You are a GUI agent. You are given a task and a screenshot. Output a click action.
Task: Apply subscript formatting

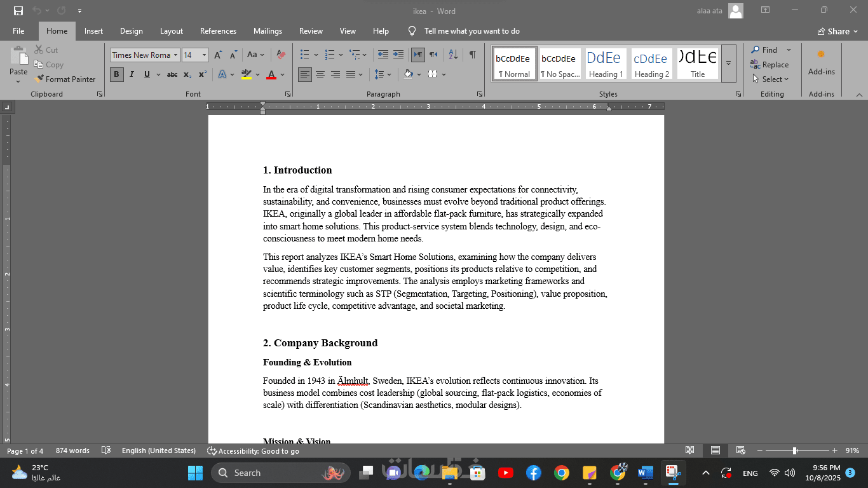pyautogui.click(x=187, y=74)
